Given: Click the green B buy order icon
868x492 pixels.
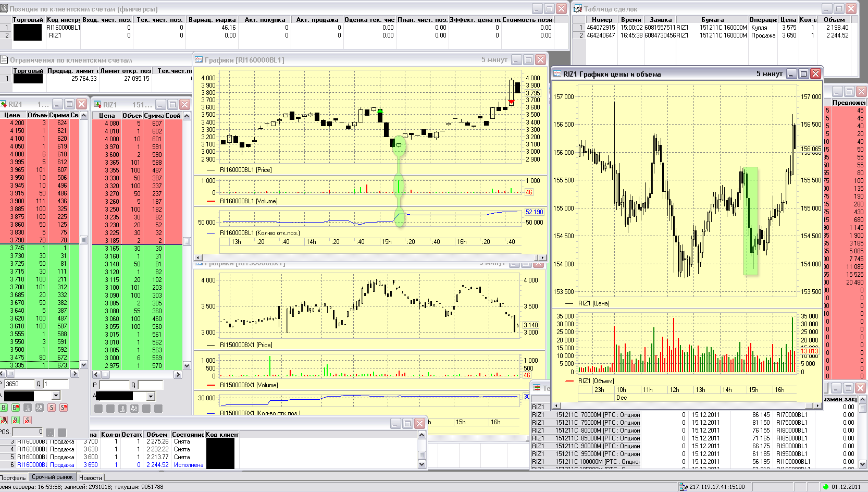Looking at the screenshot, I should (x=4, y=408).
